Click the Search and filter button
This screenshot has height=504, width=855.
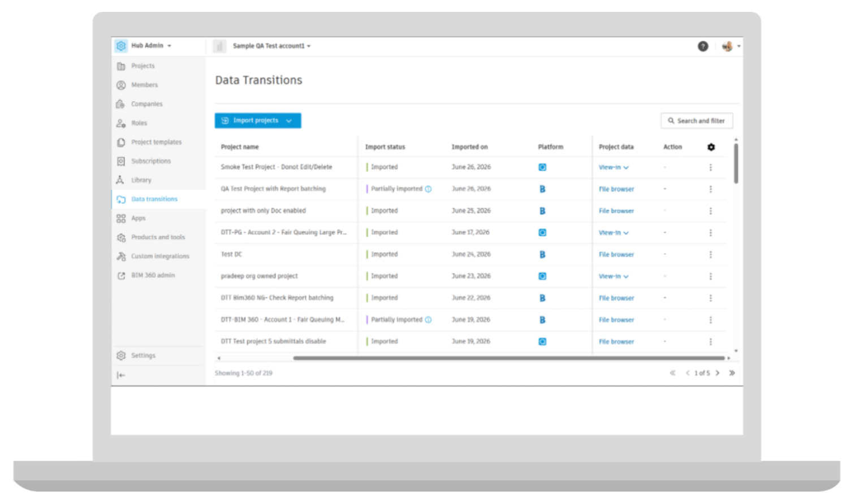click(x=697, y=121)
